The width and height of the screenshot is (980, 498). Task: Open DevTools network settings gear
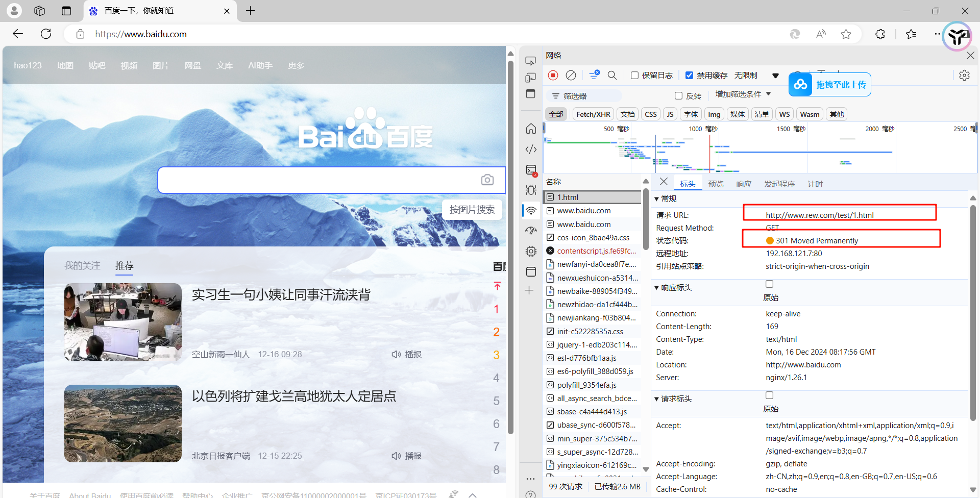pos(964,76)
